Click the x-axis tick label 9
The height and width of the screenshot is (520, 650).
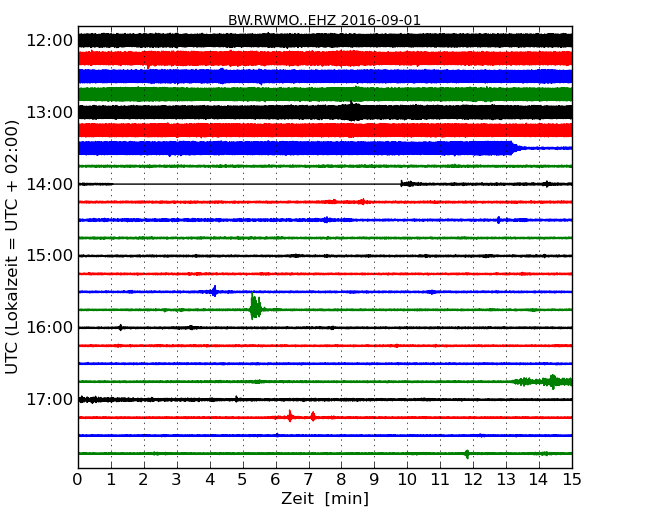point(374,480)
